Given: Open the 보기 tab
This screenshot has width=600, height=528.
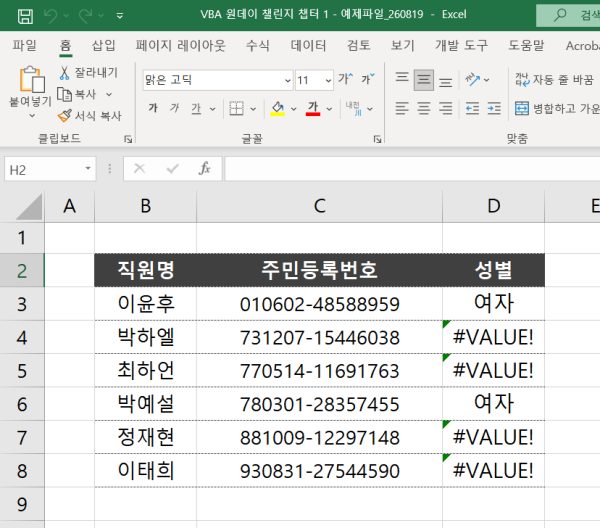Looking at the screenshot, I should (403, 46).
